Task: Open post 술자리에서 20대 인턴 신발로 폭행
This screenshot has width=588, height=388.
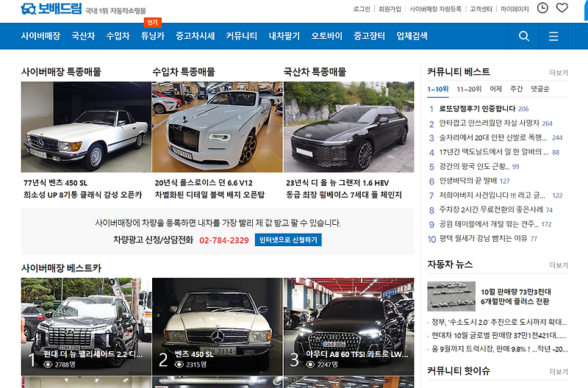Action: coord(492,137)
